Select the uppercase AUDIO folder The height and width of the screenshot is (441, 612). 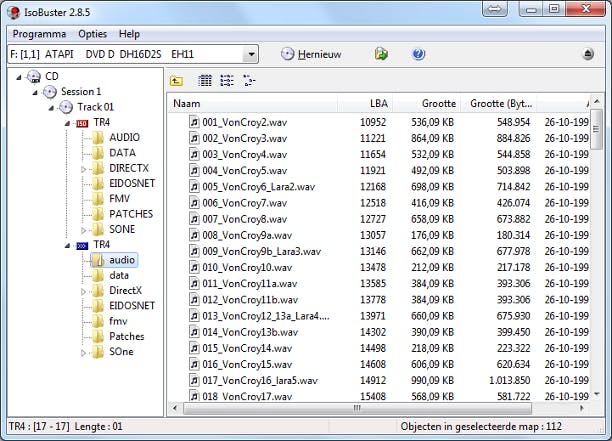(125, 137)
